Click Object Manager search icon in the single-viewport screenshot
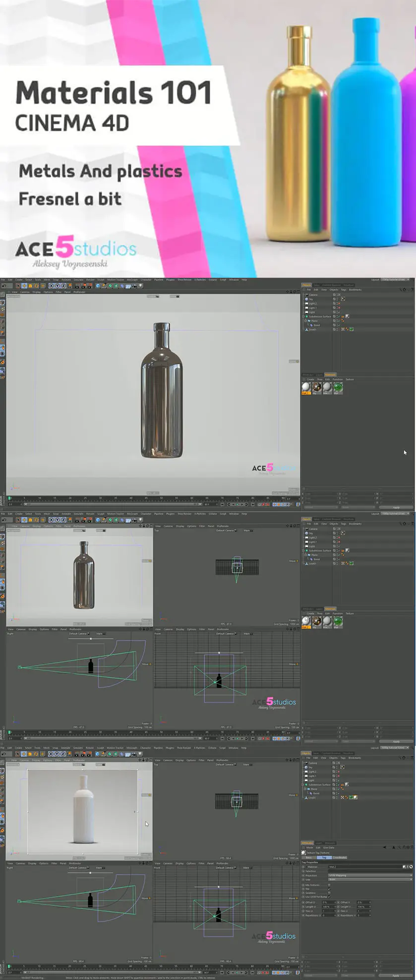 point(401,290)
